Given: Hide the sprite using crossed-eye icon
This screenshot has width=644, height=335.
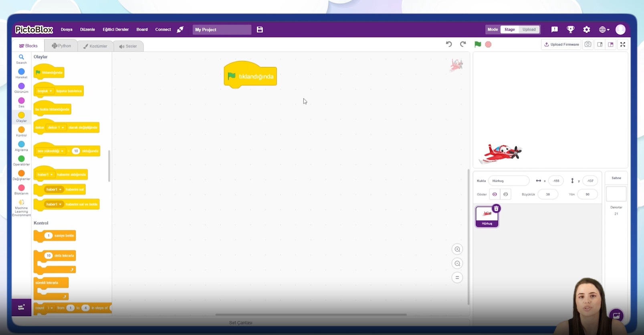Looking at the screenshot, I should pyautogui.click(x=506, y=195).
